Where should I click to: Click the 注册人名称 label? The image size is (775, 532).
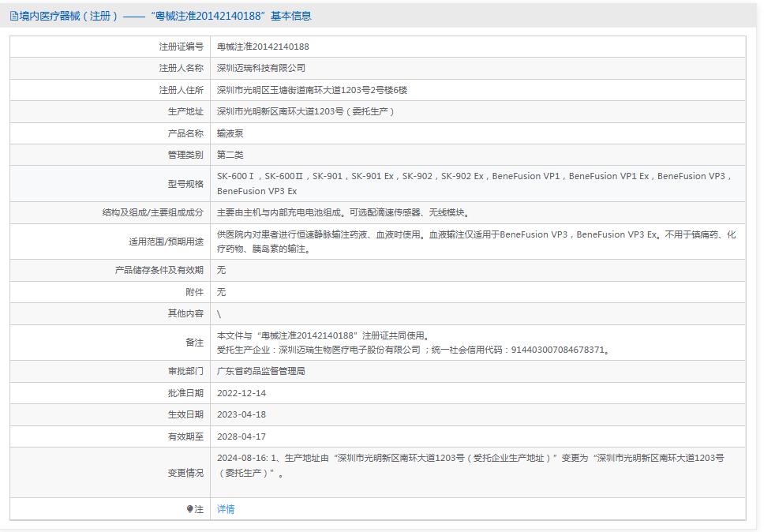(181, 68)
